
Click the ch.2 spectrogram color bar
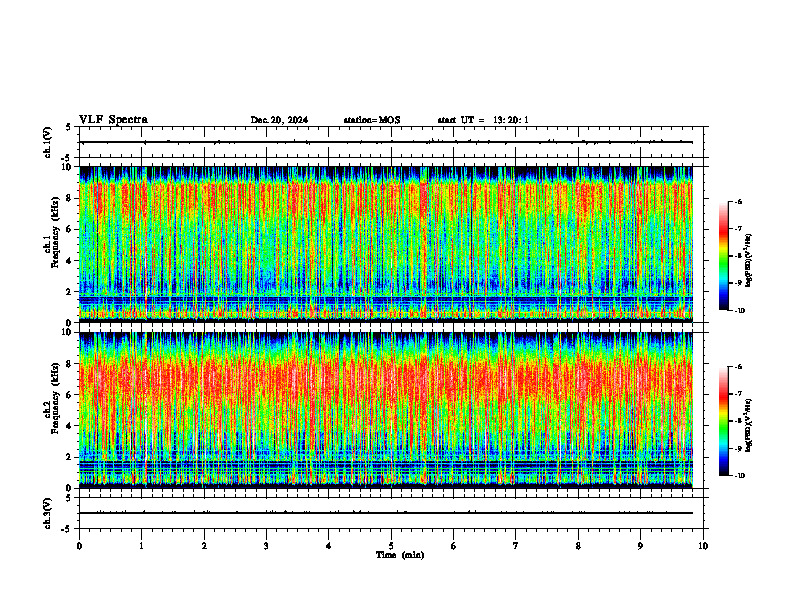click(x=723, y=421)
